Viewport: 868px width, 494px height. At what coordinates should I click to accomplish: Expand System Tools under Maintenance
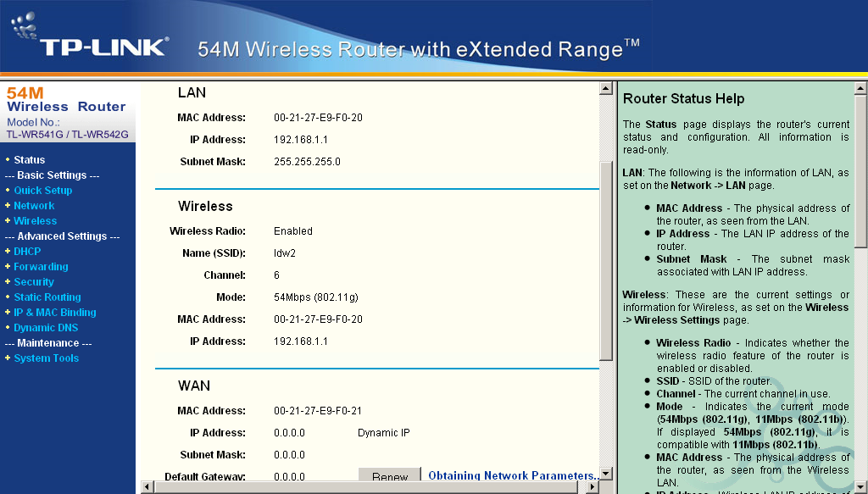click(46, 358)
